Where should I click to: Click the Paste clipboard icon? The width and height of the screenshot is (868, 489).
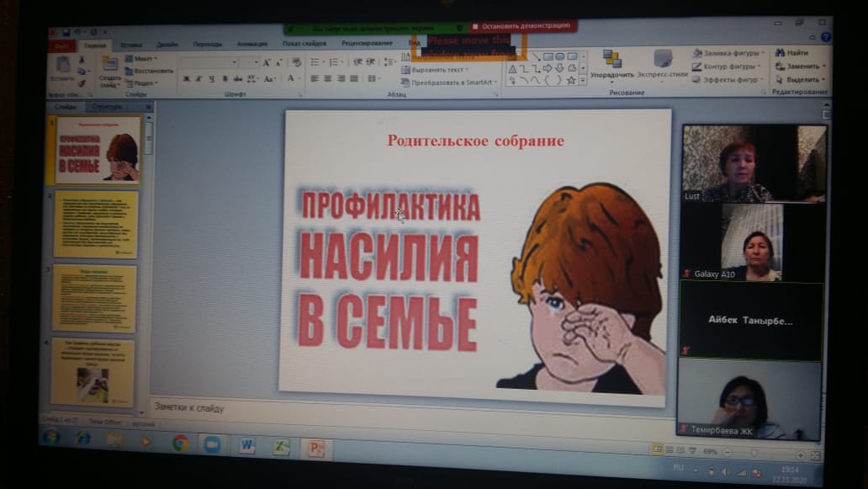coord(62,66)
